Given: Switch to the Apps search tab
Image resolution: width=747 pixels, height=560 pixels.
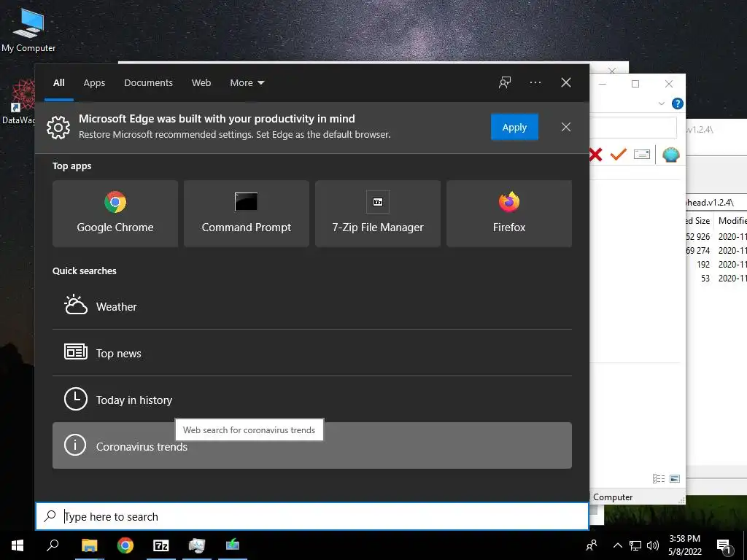Looking at the screenshot, I should pos(94,83).
